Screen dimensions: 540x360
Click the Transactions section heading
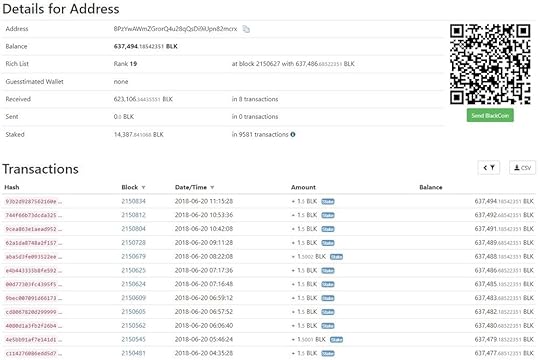tap(40, 169)
